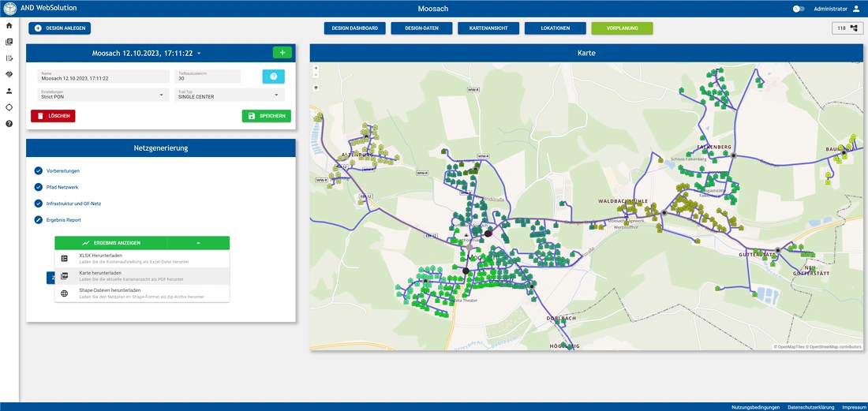
Task: Open the sidebar list-edit icon
Action: [9, 58]
